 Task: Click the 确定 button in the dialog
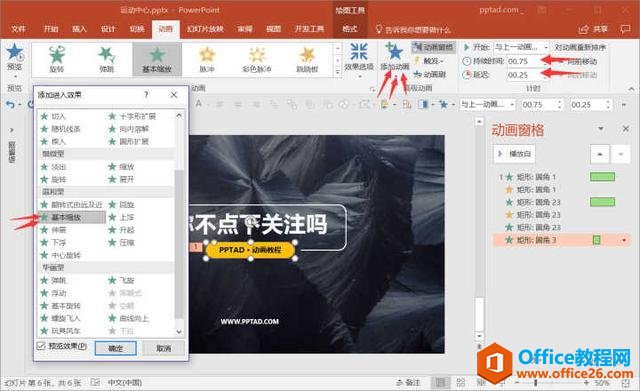116,348
